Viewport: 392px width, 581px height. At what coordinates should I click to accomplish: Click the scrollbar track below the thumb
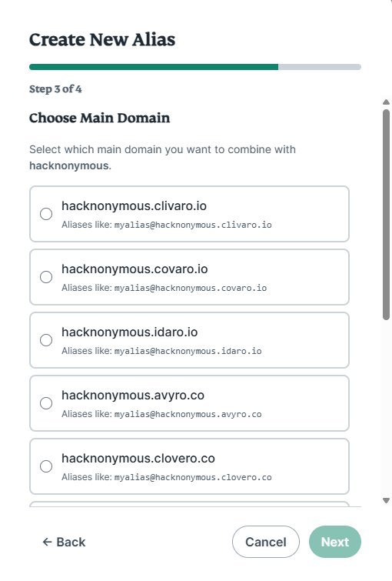(386, 408)
